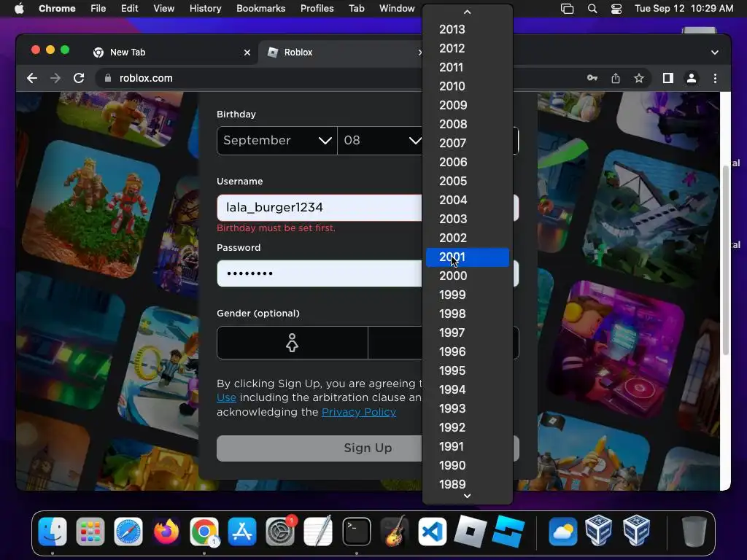Go back with the Chrome back arrow
Image resolution: width=747 pixels, height=560 pixels.
32,78
